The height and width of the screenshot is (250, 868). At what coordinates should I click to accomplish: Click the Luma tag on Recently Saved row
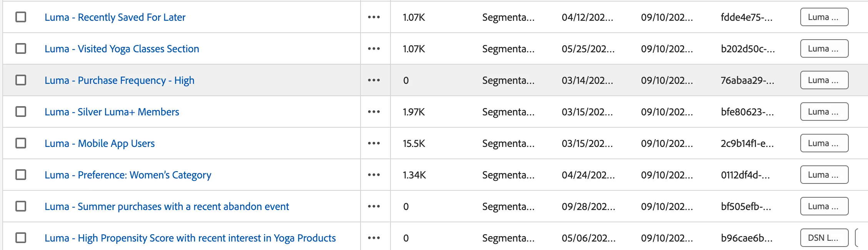824,17
